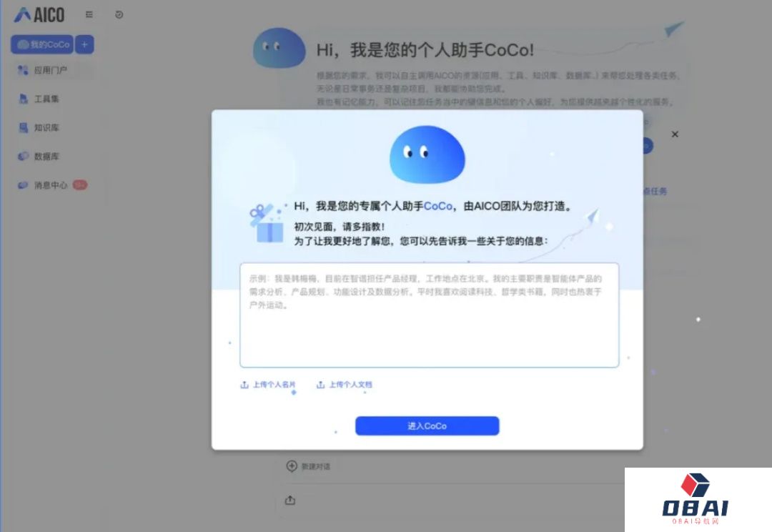Open 知识库 in sidebar
The height and width of the screenshot is (532, 772).
click(x=46, y=127)
